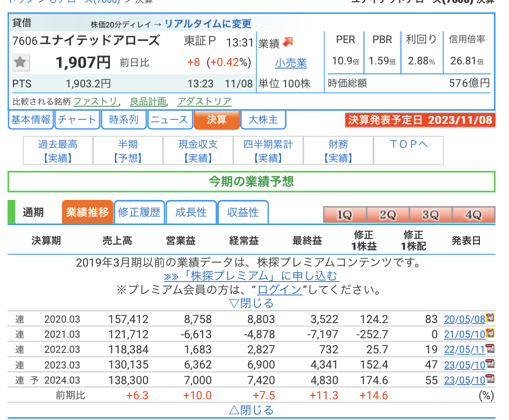509x420 pixels.
Task: Open announcement date 21/05/10 link
Action: pos(465,335)
